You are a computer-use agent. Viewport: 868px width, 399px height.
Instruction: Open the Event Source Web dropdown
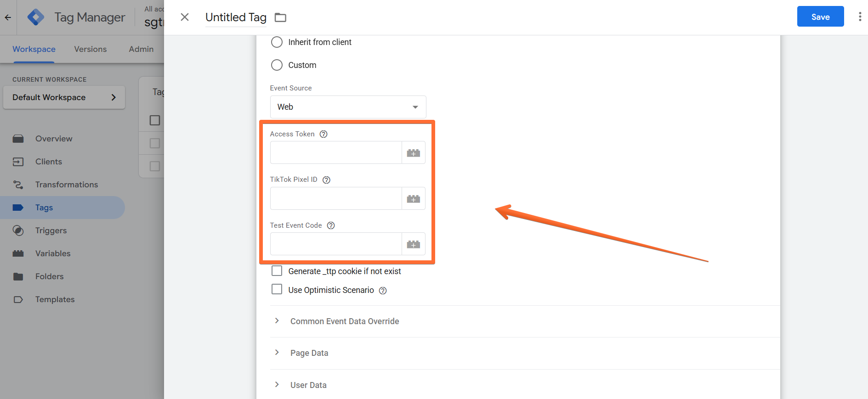348,107
